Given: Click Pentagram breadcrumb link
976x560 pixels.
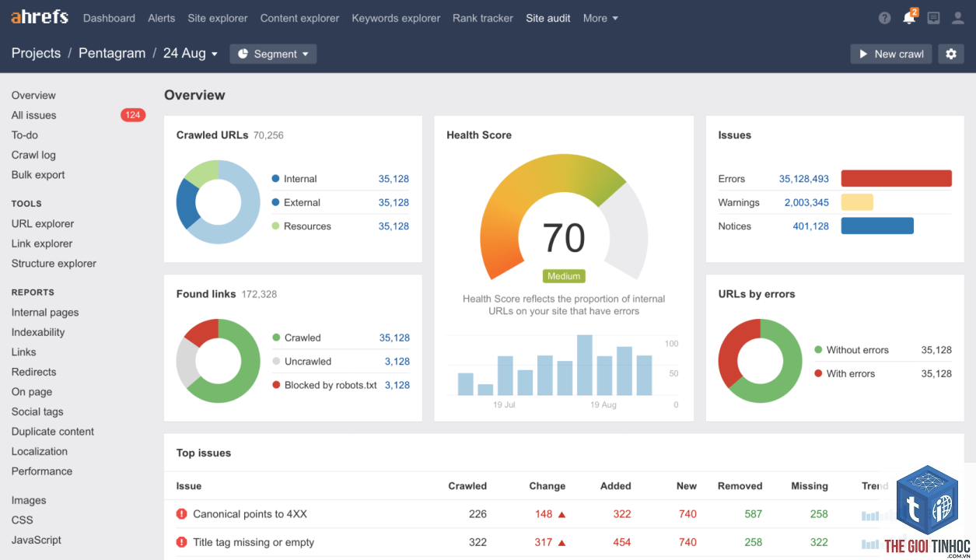Looking at the screenshot, I should 112,53.
